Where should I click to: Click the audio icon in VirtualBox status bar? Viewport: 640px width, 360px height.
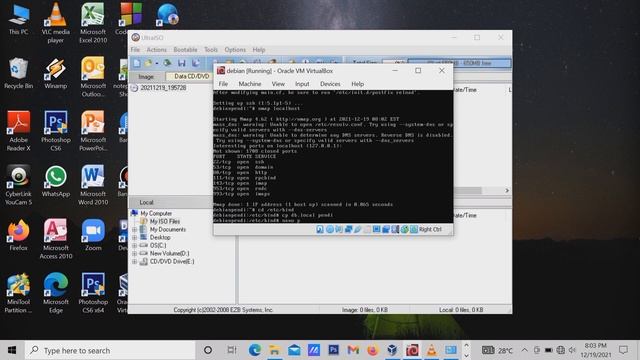(339, 229)
